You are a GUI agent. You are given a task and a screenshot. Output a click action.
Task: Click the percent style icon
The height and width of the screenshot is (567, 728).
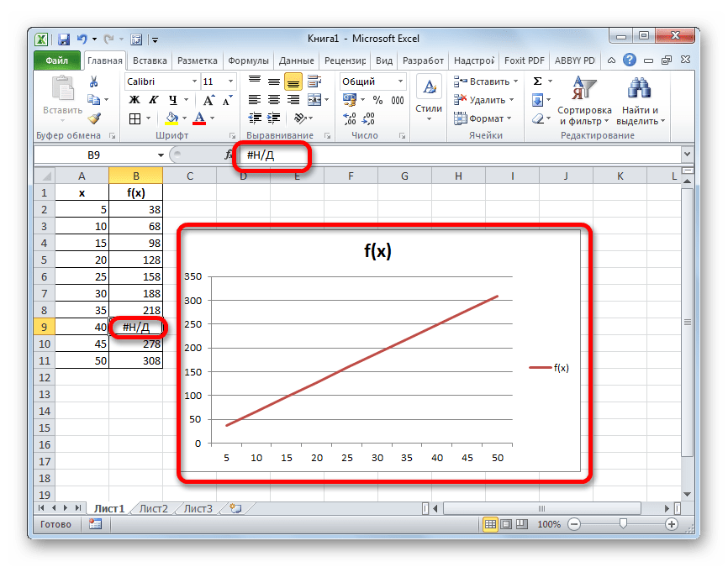tap(377, 100)
